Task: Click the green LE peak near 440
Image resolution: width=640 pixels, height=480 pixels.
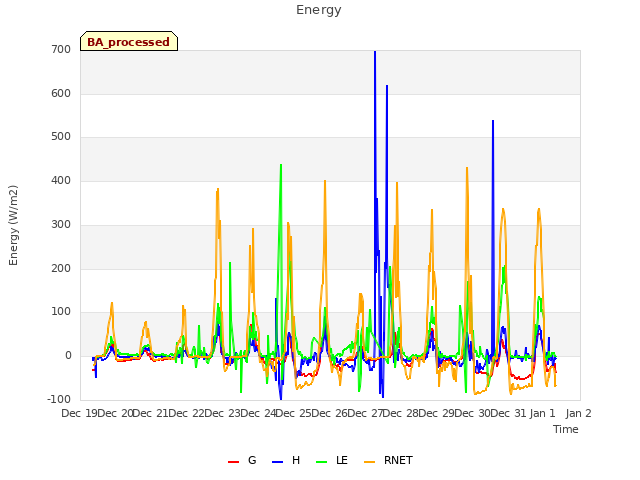Action: click(281, 165)
